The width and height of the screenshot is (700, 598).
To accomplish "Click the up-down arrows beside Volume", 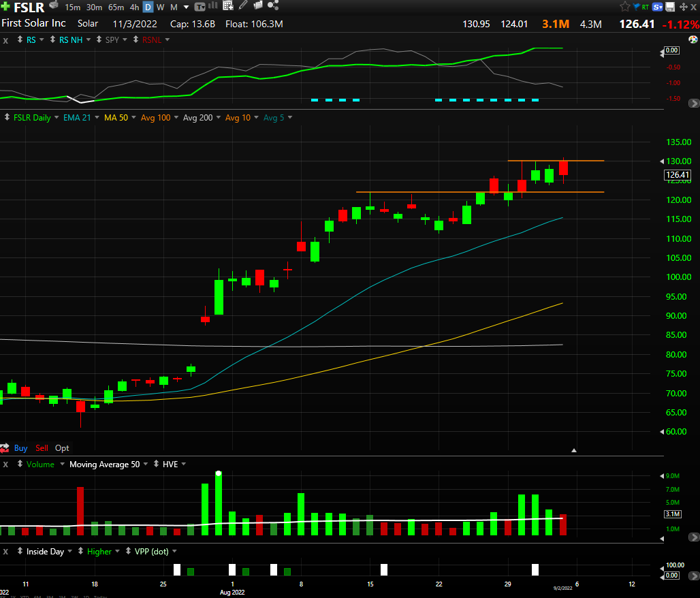I will [20, 464].
